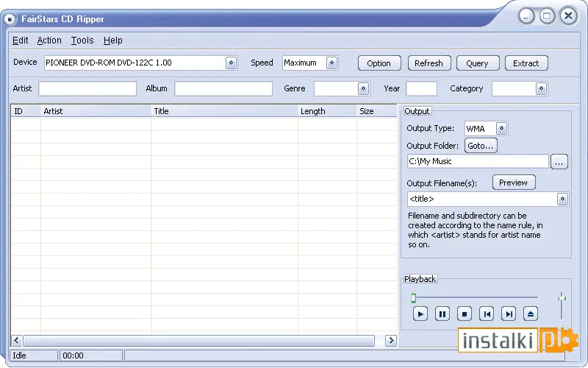Open the Action menu

click(x=49, y=40)
